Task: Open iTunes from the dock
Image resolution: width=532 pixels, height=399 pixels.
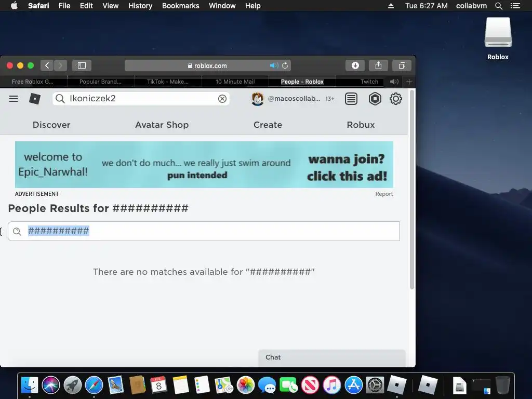Action: (x=332, y=385)
